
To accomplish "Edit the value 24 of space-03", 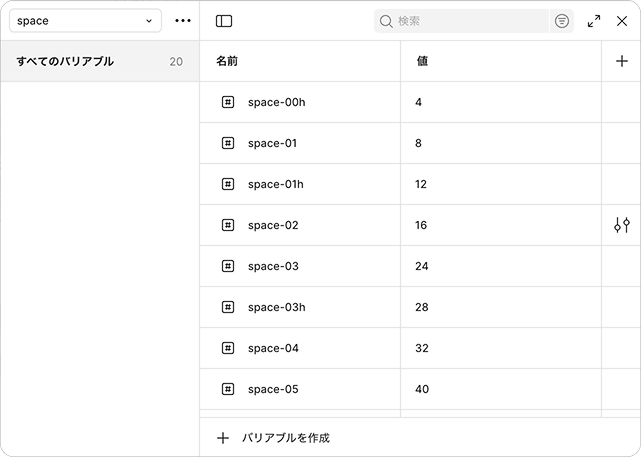I will point(421,266).
